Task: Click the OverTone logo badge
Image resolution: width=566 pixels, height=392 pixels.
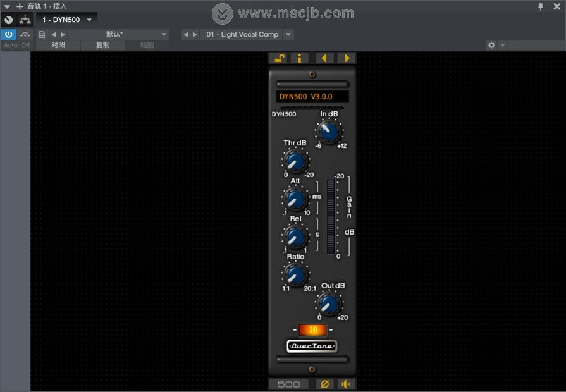Action: point(312,346)
